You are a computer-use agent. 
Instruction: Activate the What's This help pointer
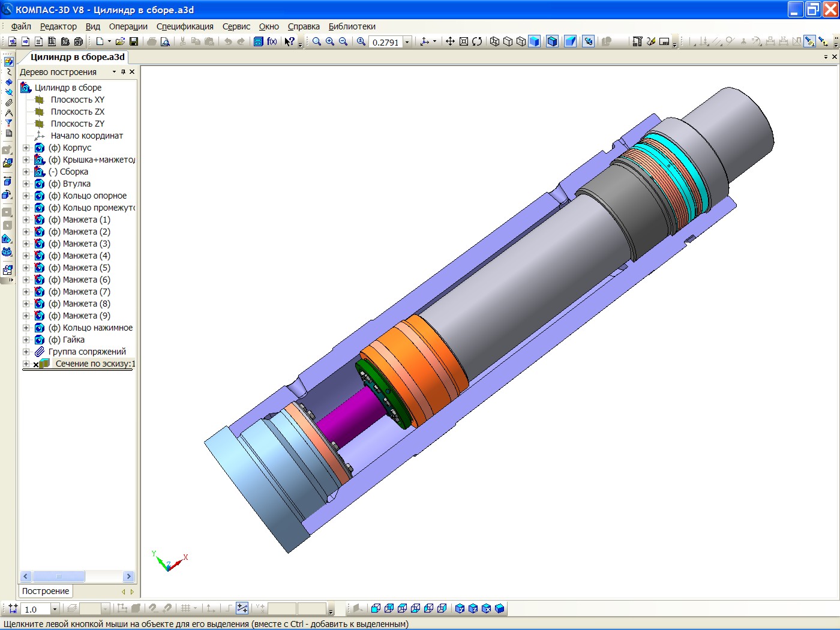[x=289, y=41]
